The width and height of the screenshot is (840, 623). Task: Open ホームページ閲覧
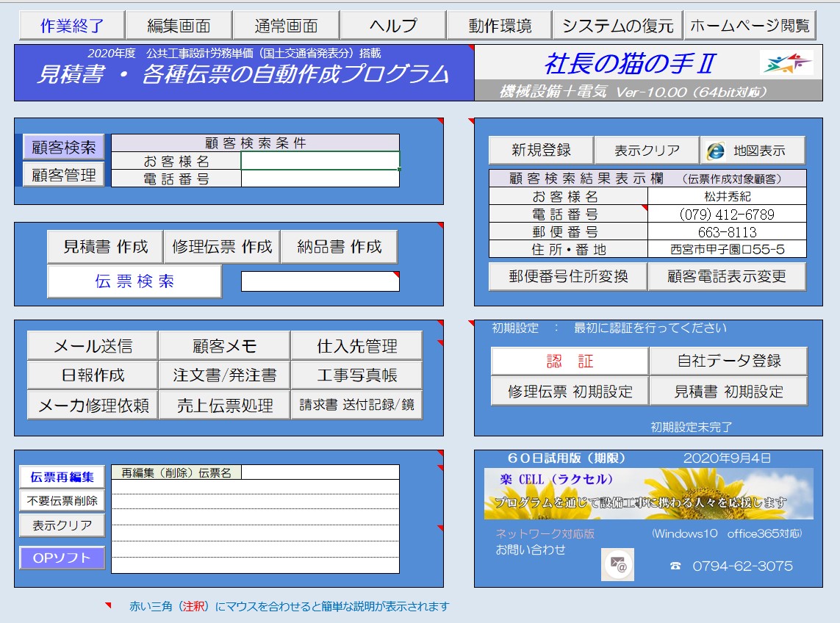(x=750, y=25)
